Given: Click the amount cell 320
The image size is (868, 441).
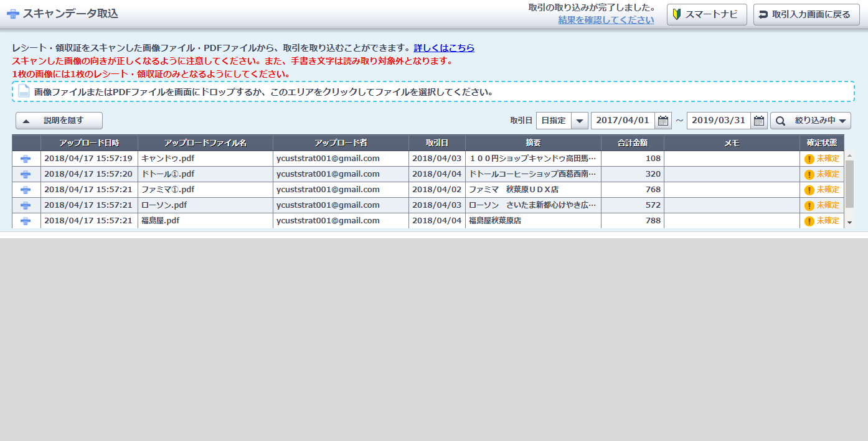Looking at the screenshot, I should tap(633, 174).
